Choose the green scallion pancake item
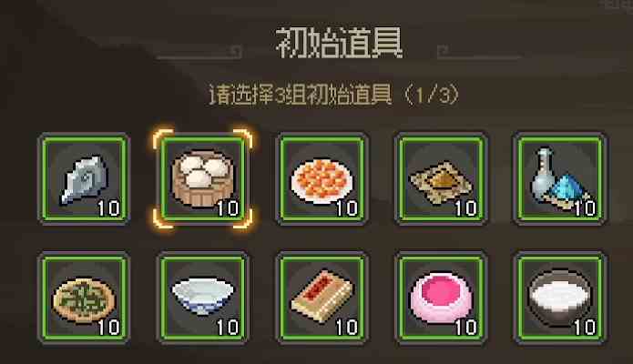This screenshot has width=633, height=364. click(x=84, y=298)
